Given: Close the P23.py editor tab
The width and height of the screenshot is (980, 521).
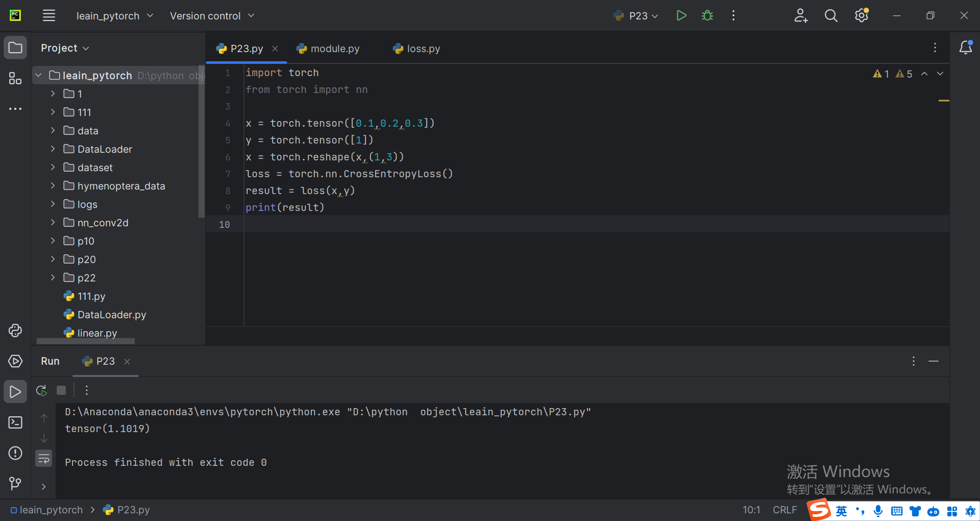Looking at the screenshot, I should (x=275, y=49).
